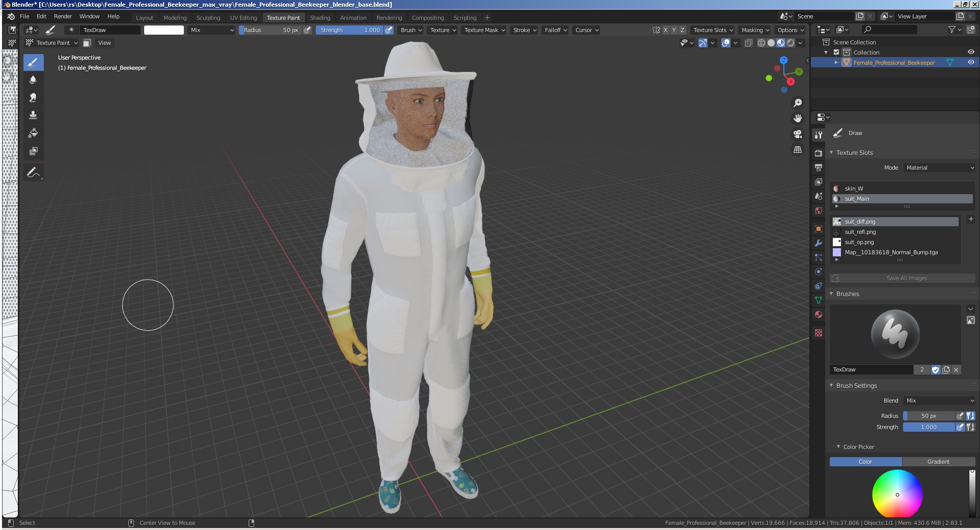The height and width of the screenshot is (530, 980).
Task: Click the pan view hand icon
Action: tap(798, 118)
